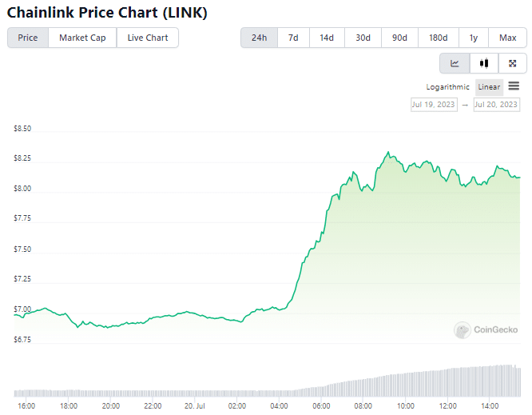Click the $7.25 axis label
This screenshot has height=415, width=532.
(x=22, y=279)
